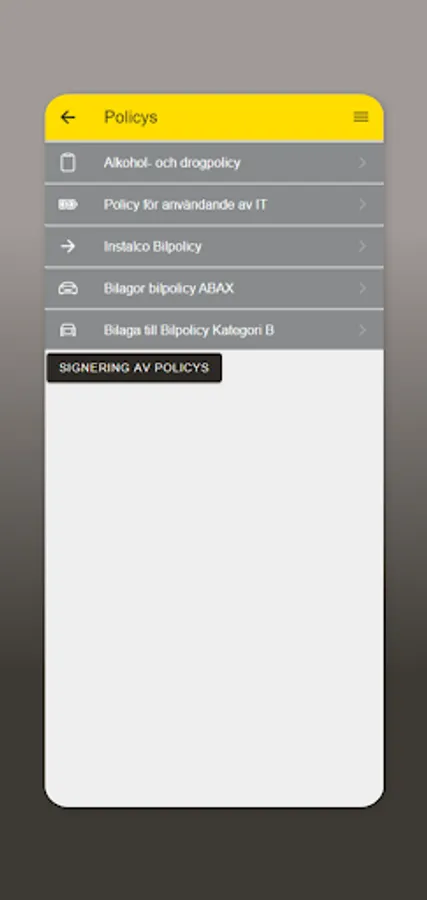Expand Bilaga till Bilpolicy Kategori B chevron

coord(362,330)
